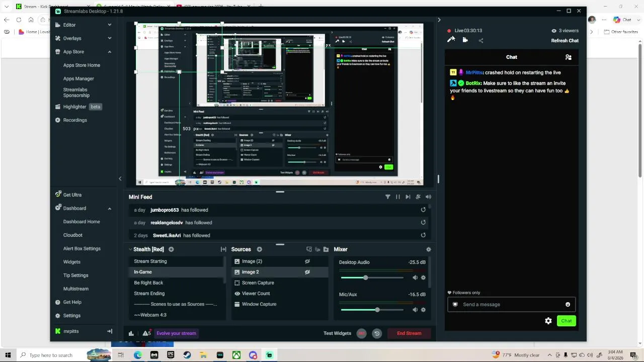Toggle visibility of image 2 source
The image size is (644, 362).
[307, 272]
